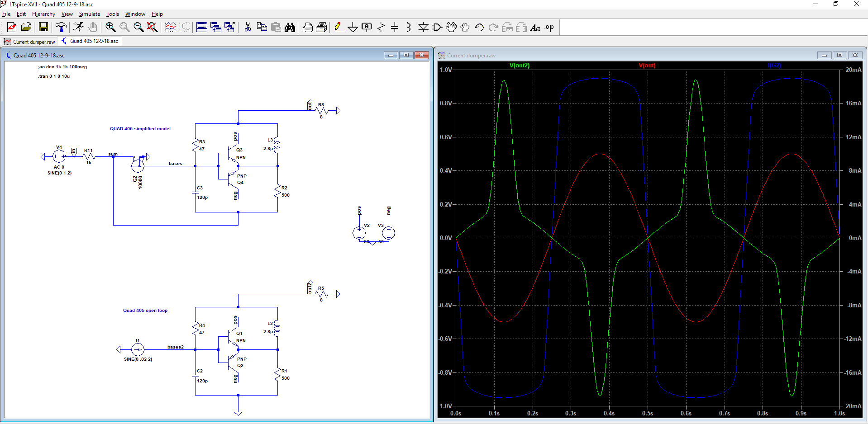The width and height of the screenshot is (868, 424).
Task: Select the Zoom In magnifier tool
Action: pos(110,28)
